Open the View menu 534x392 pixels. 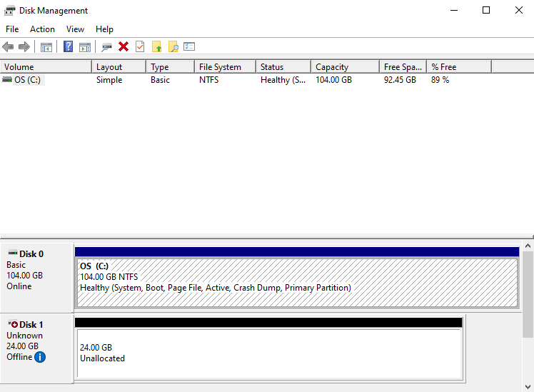coord(75,29)
